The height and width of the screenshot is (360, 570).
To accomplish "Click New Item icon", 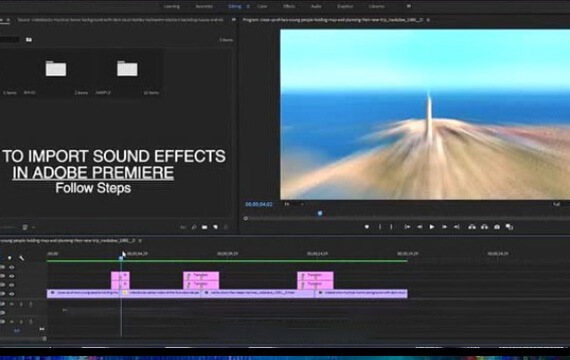I will tap(216, 227).
